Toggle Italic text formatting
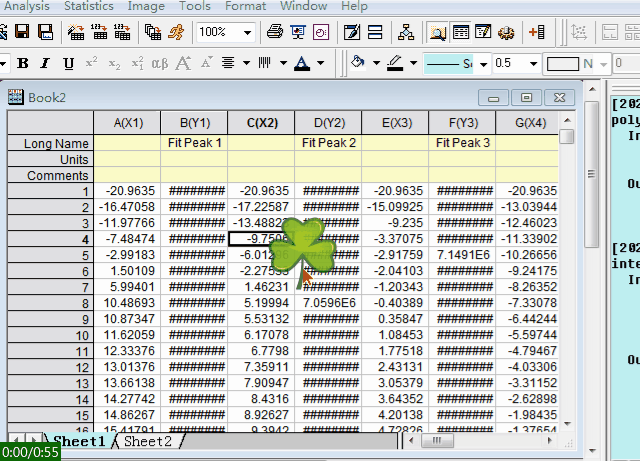Viewport: 640px width, 461px height. click(x=45, y=64)
